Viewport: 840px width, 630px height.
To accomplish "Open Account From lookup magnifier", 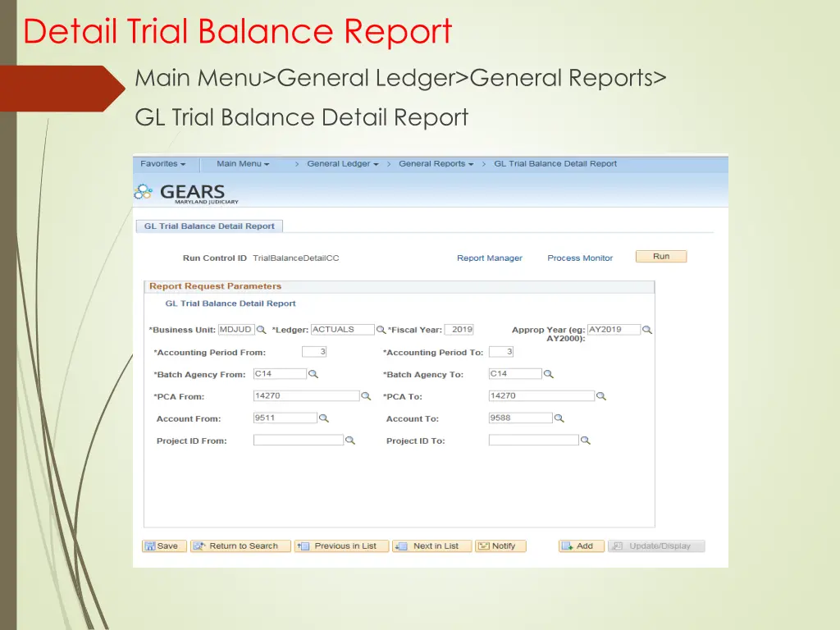I will pos(323,418).
